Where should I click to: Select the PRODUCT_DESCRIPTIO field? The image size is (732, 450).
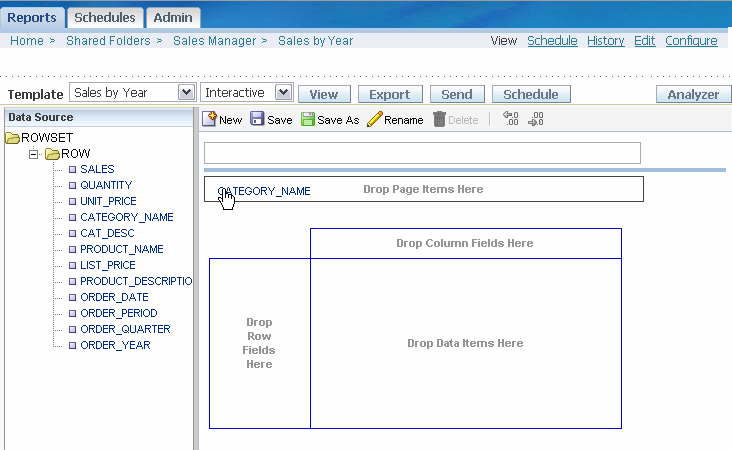click(x=136, y=281)
